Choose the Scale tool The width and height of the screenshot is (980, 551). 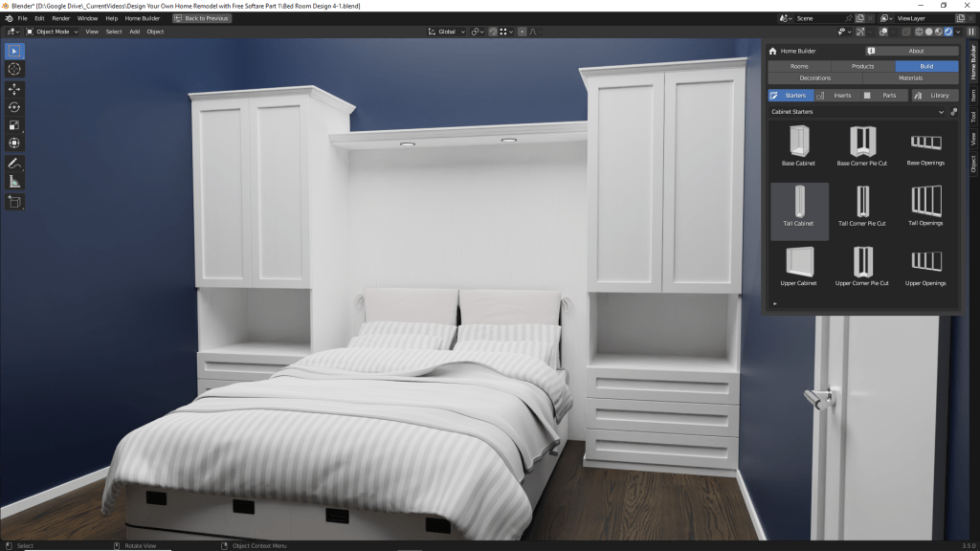tap(14, 125)
